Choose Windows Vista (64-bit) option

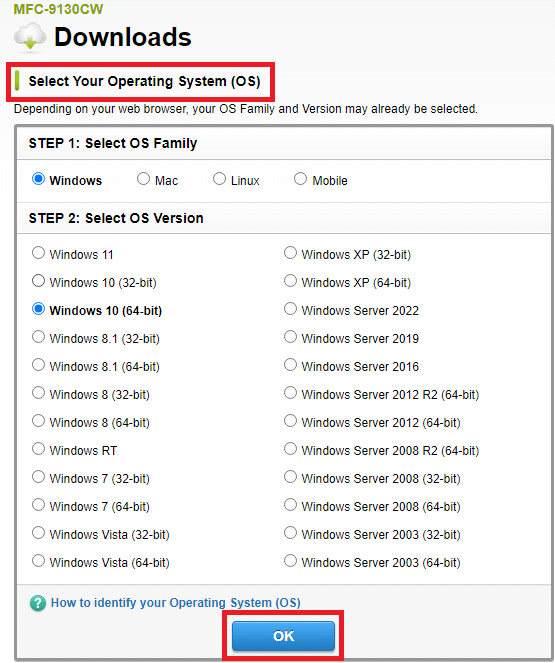click(x=38, y=561)
